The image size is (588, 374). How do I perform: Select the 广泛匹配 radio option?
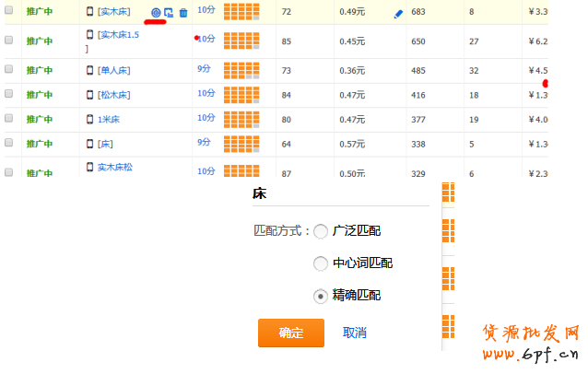pyautogui.click(x=321, y=231)
